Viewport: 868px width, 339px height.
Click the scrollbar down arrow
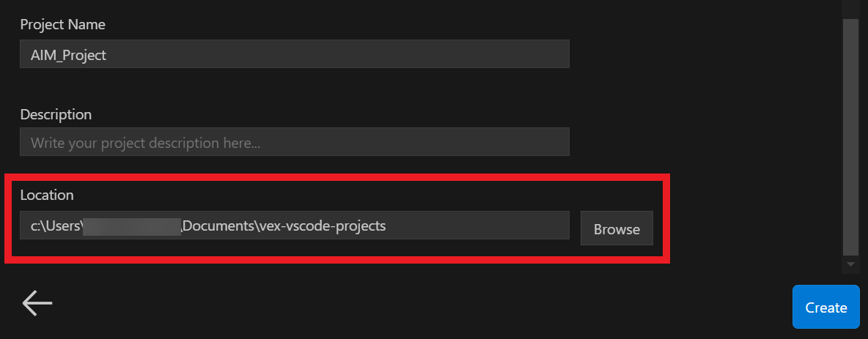tap(850, 264)
